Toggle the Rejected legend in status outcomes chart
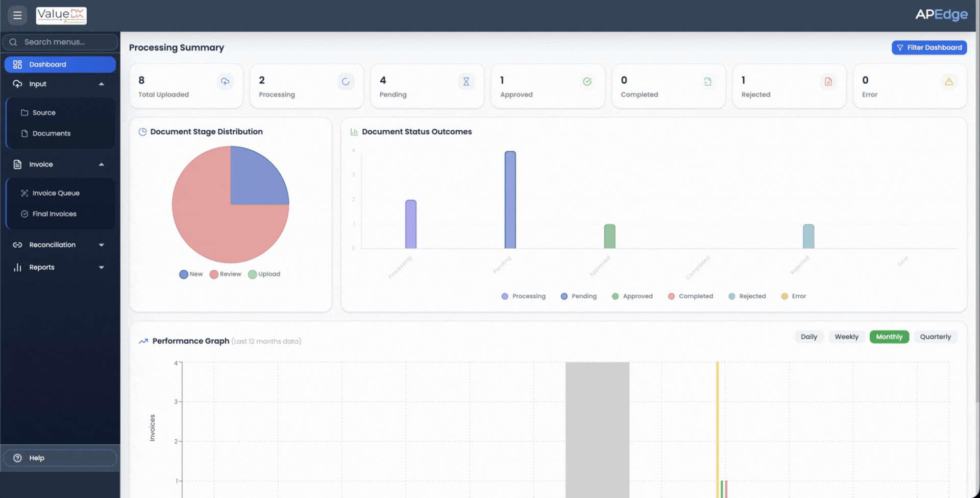 click(x=747, y=296)
